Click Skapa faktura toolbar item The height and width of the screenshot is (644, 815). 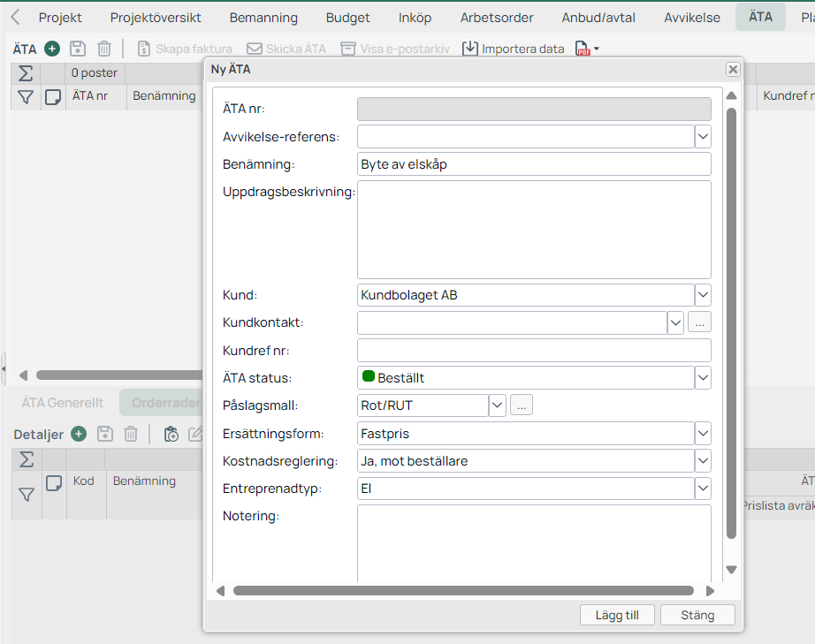pyautogui.click(x=185, y=49)
